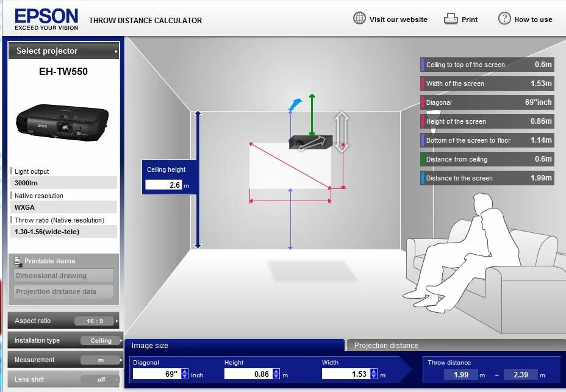Image resolution: width=566 pixels, height=392 pixels.
Task: Click Projection distance data button
Action: (x=64, y=291)
